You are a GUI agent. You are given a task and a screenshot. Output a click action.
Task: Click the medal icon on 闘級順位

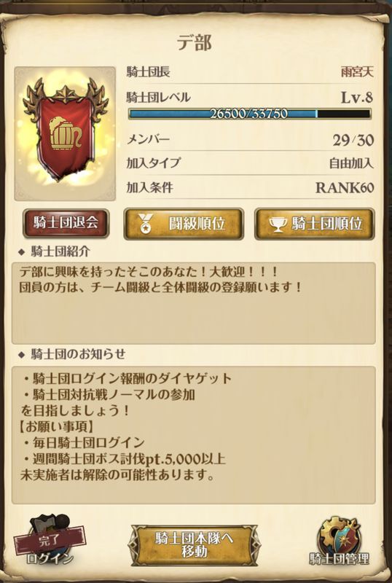145,224
